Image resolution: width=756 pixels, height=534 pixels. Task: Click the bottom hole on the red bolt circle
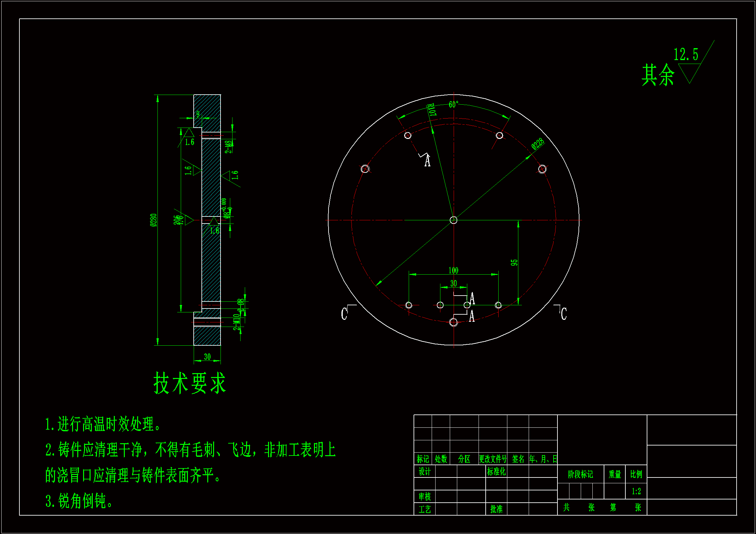(x=453, y=322)
